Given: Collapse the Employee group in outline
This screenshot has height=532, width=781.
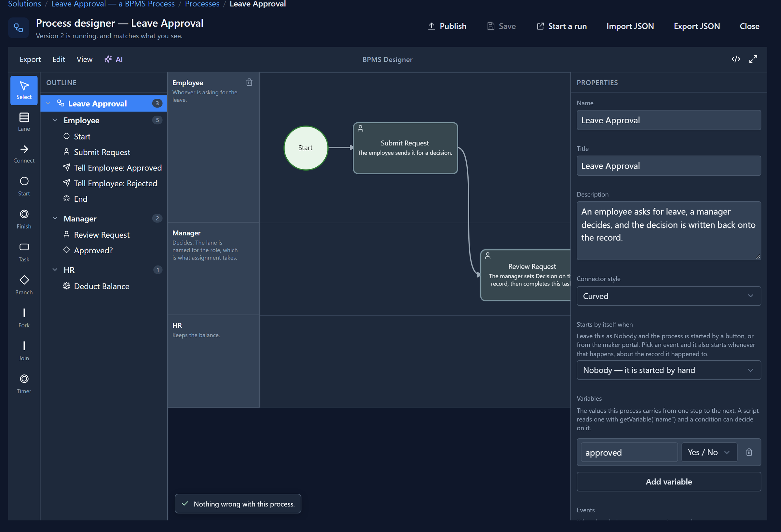Looking at the screenshot, I should (55, 120).
